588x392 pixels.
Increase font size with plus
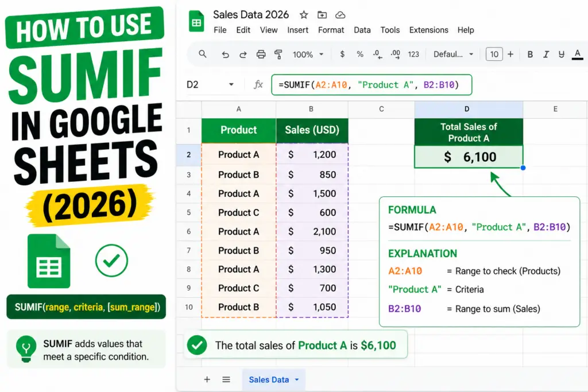tap(510, 55)
